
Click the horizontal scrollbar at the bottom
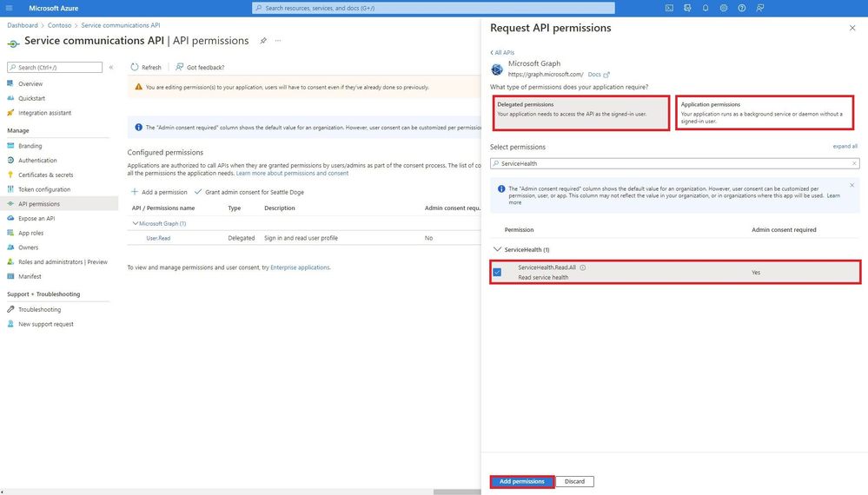pyautogui.click(x=457, y=492)
